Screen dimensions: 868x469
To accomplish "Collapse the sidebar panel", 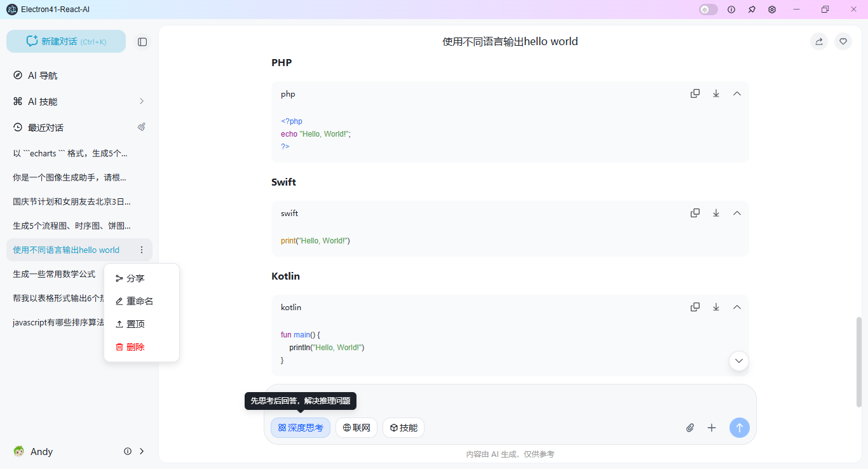I will point(142,42).
